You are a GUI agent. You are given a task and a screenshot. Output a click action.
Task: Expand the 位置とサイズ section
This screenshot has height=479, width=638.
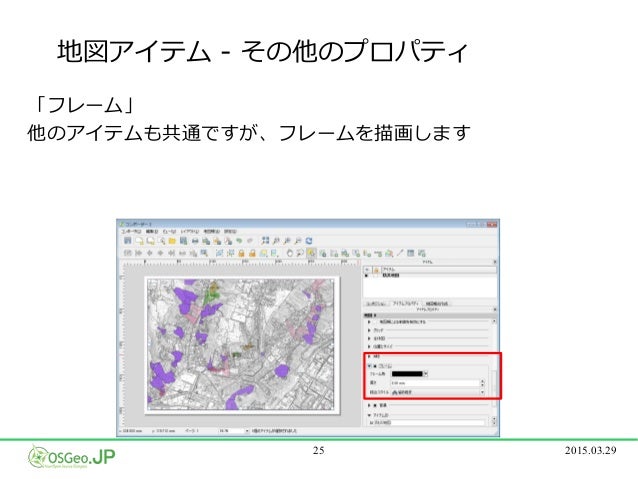click(369, 346)
